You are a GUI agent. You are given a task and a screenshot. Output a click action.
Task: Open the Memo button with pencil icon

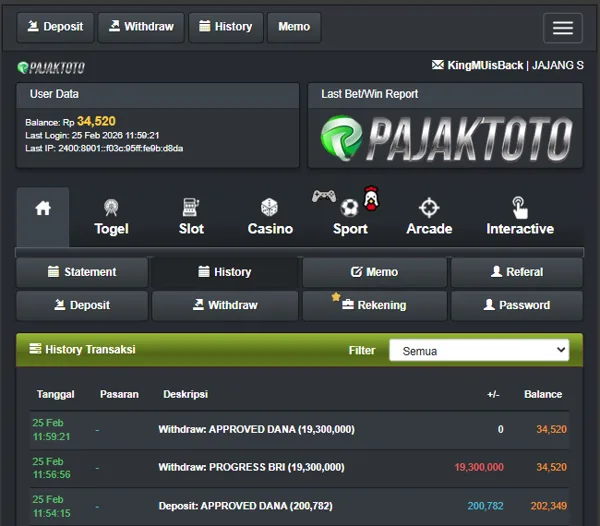click(x=375, y=272)
